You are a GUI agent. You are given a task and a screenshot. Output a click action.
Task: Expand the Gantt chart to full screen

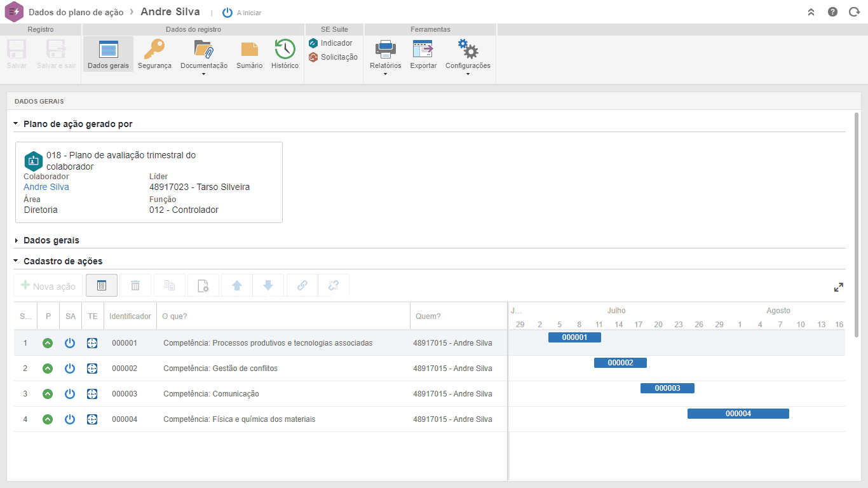(839, 287)
